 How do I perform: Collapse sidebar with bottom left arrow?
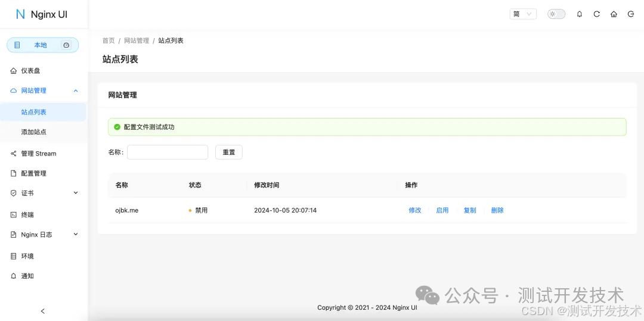click(x=42, y=311)
